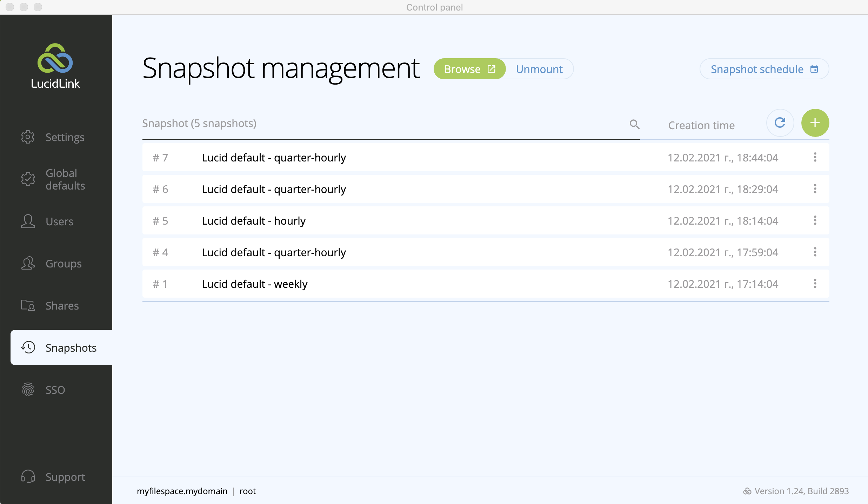
Task: Open the Support section
Action: coord(65,477)
